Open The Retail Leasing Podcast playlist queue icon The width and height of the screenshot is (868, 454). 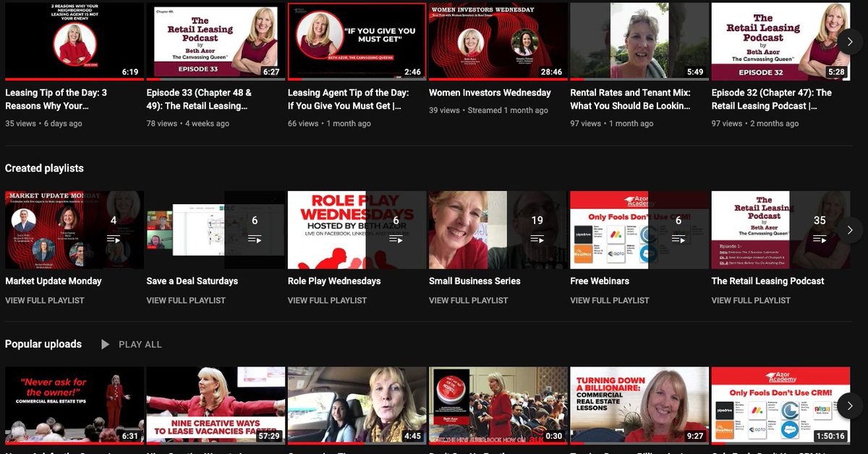(820, 238)
